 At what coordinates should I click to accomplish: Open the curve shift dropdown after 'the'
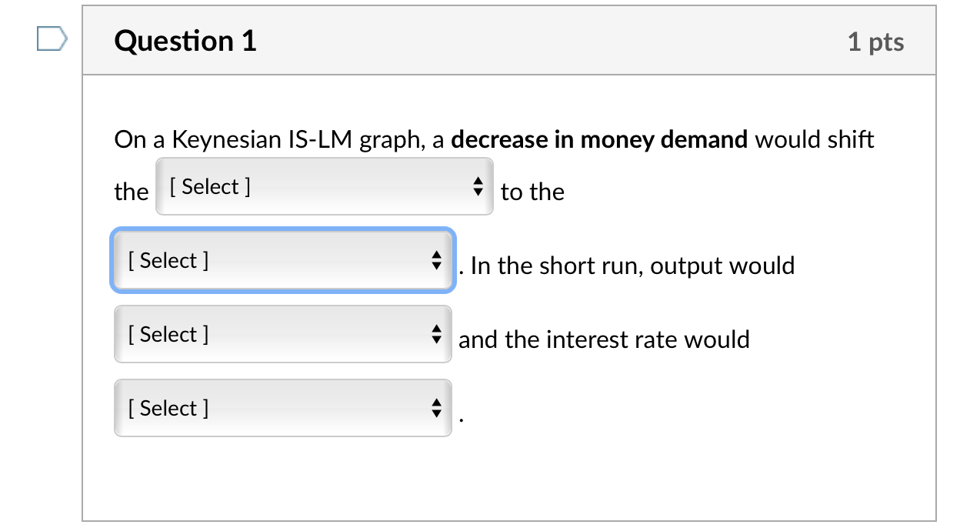(323, 186)
